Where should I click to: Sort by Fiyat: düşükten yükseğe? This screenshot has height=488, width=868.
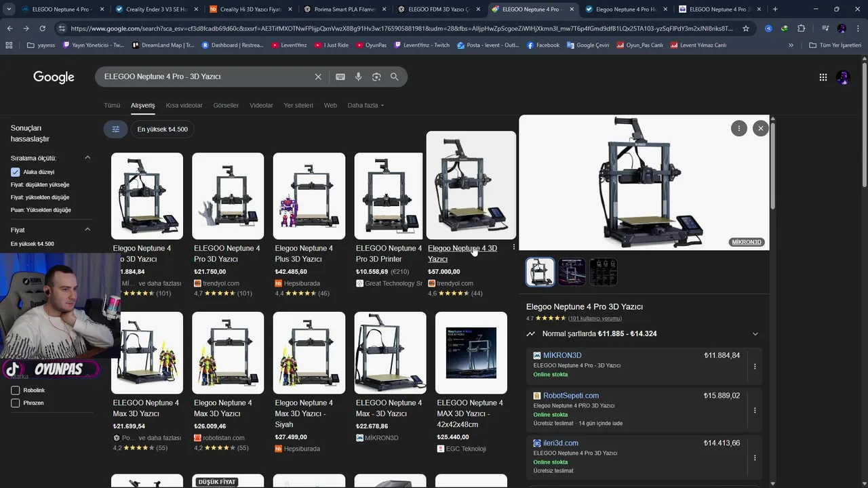[x=40, y=184]
